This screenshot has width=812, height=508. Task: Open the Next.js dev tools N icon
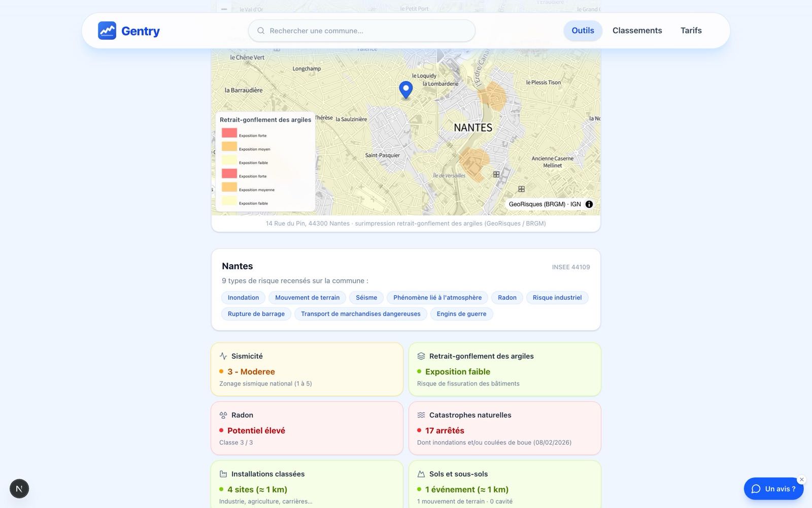point(19,489)
